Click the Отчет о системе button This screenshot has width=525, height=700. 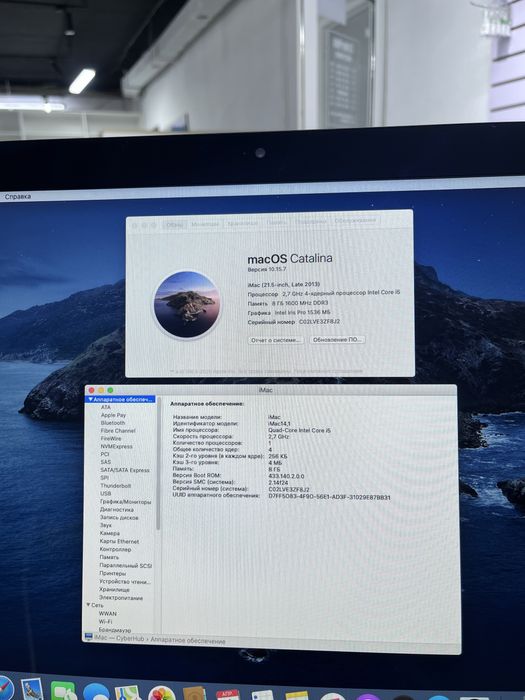pos(275,340)
